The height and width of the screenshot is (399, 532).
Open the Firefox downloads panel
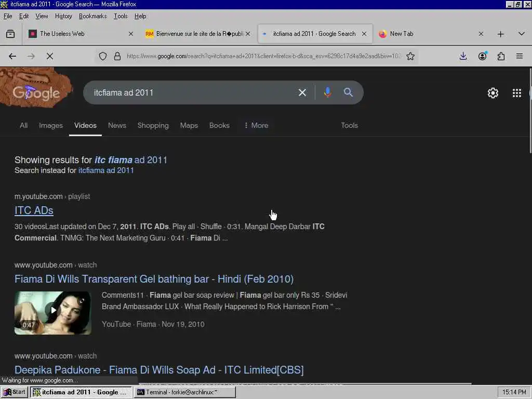[463, 56]
